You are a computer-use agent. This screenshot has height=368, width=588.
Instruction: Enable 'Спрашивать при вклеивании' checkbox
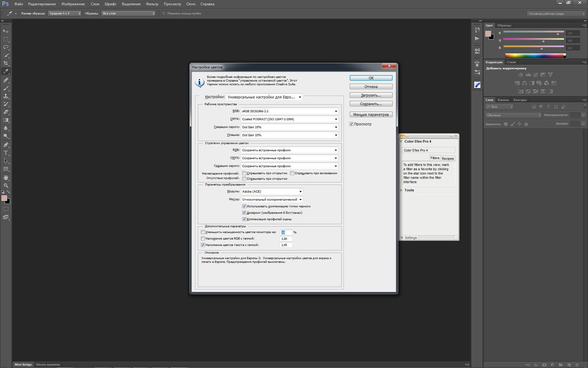292,173
